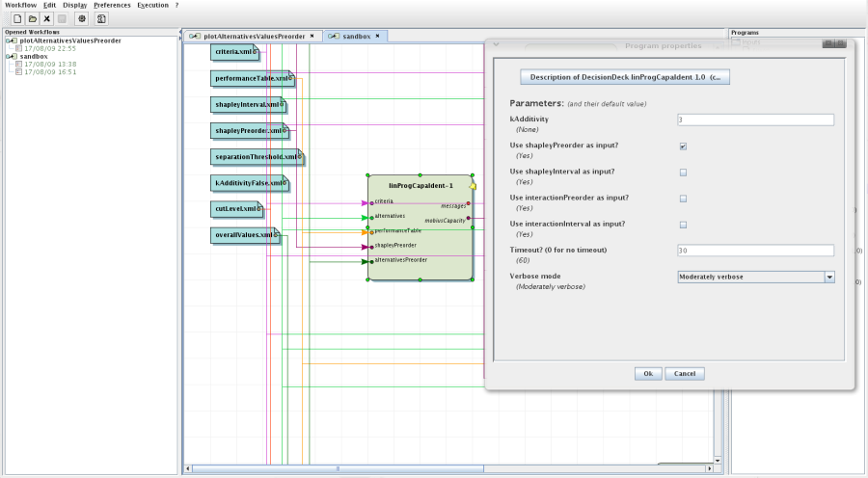Click the output connector dot of cutLevel.xml
Image resolution: width=868 pixels, height=478 pixels.
tap(259, 208)
